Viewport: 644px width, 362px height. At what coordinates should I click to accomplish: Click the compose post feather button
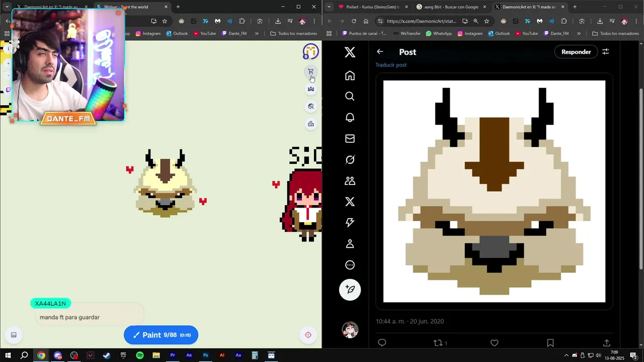(350, 290)
